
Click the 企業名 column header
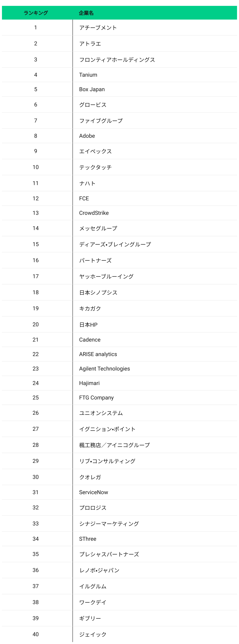point(86,13)
